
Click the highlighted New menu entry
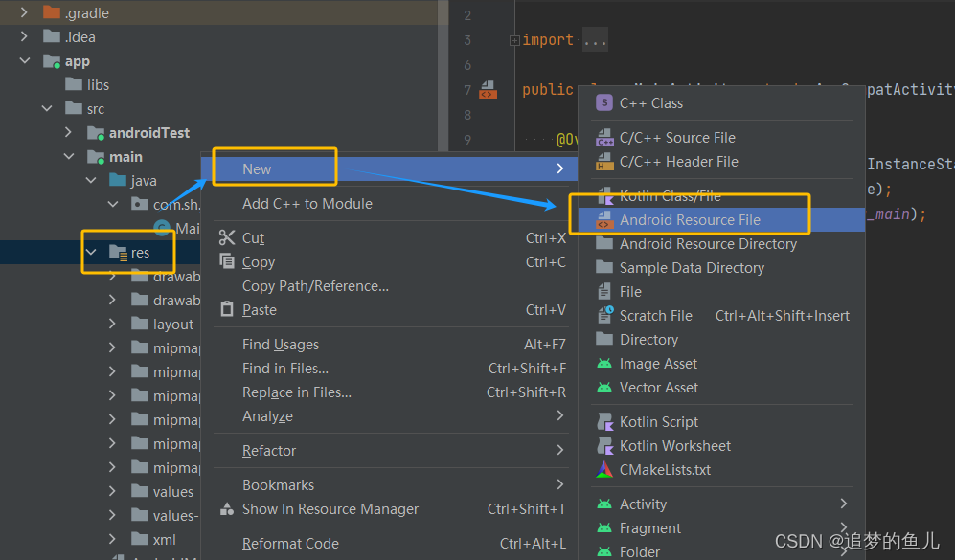pos(257,168)
